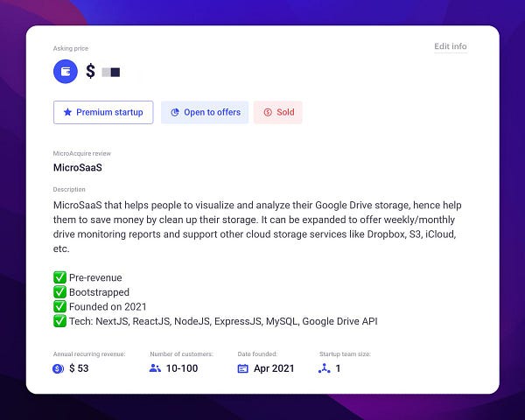
Task: Click the dollar circle icon in Sold badge
Action: coord(268,112)
